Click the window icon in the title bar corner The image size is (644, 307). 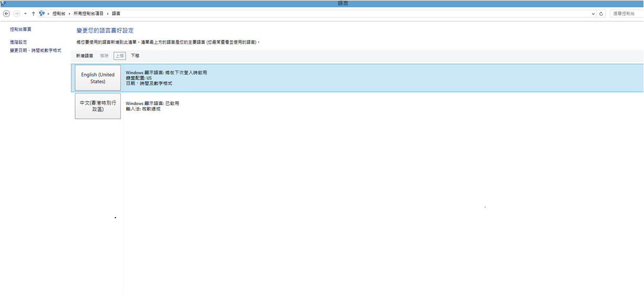tap(3, 3)
